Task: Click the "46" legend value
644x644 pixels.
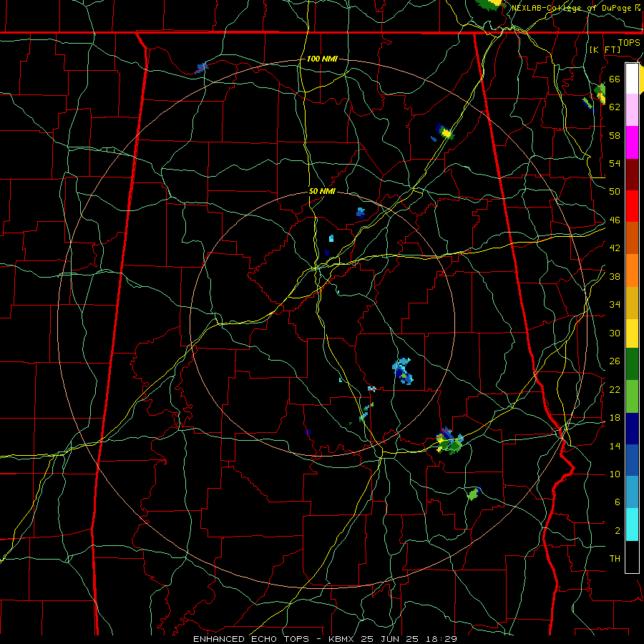Action: point(615,220)
